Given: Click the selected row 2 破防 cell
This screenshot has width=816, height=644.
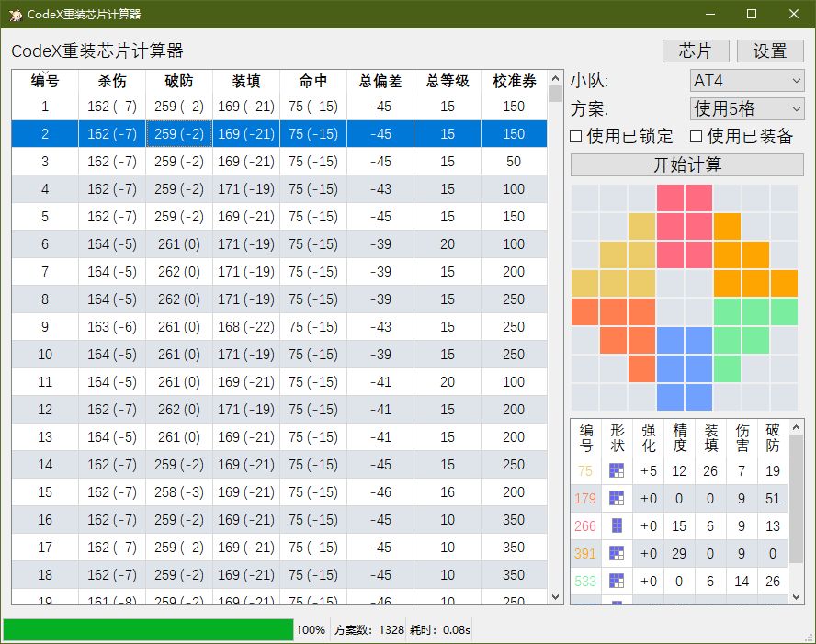Looking at the screenshot, I should click(179, 134).
